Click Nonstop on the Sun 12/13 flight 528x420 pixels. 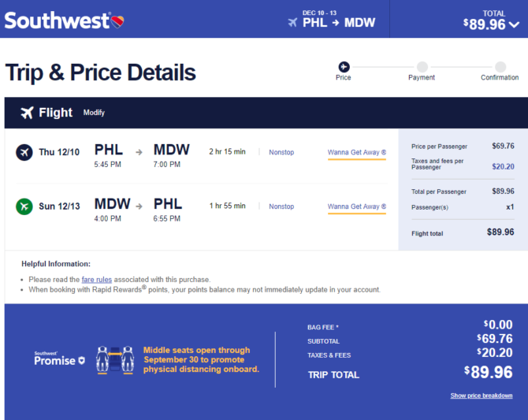point(281,206)
